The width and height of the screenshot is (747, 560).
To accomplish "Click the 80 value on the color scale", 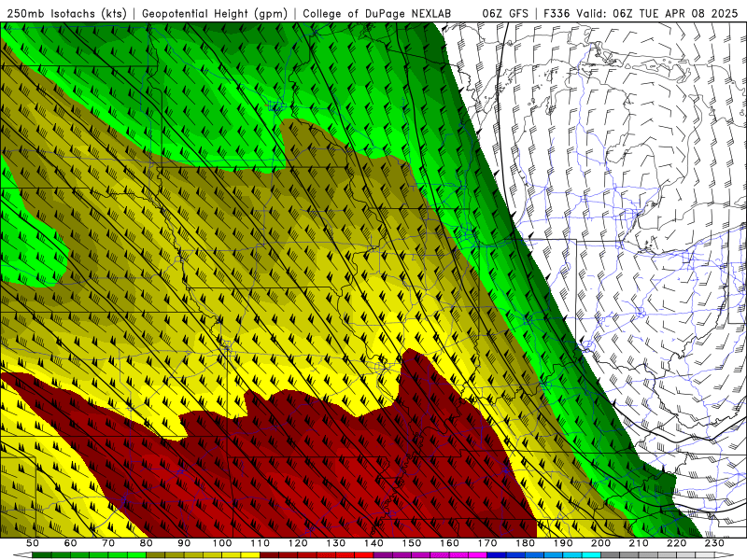I will (147, 543).
